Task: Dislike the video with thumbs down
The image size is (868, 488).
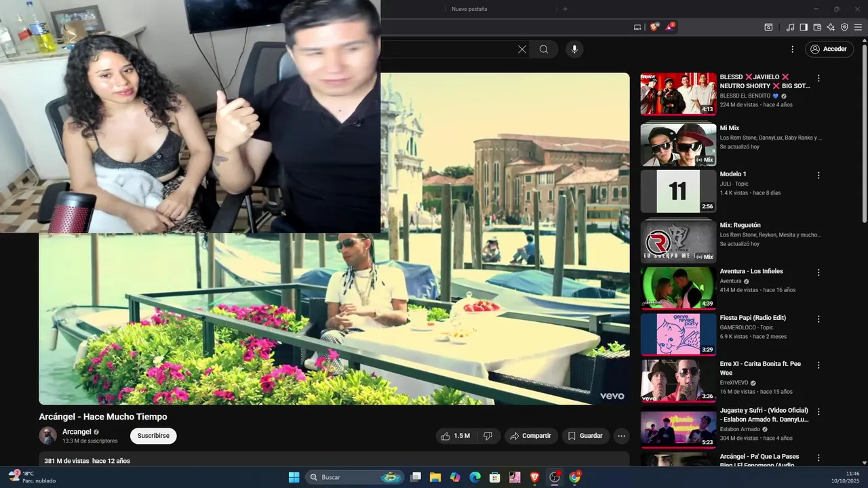Action: pyautogui.click(x=488, y=436)
